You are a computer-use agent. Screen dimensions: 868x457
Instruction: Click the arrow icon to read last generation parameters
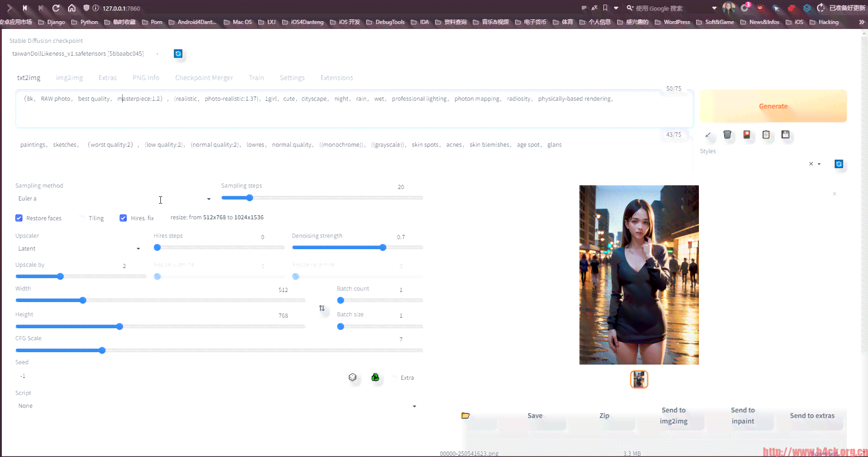pyautogui.click(x=708, y=135)
